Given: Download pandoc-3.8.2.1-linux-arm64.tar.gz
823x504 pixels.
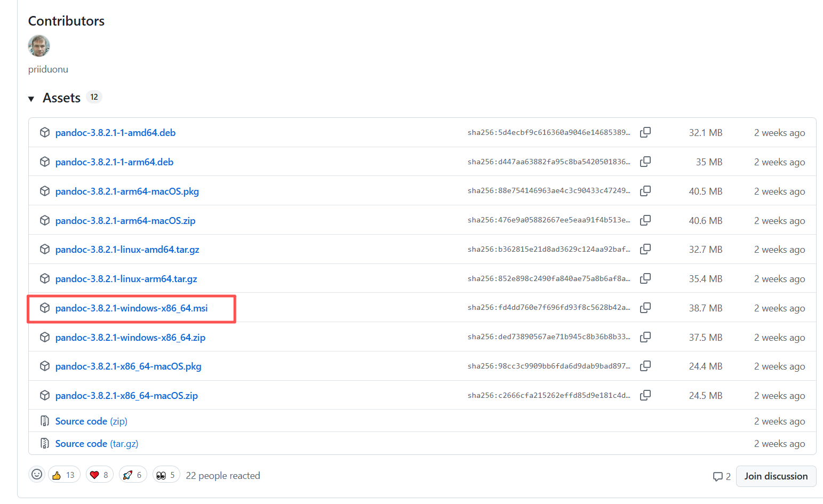Looking at the screenshot, I should [126, 279].
